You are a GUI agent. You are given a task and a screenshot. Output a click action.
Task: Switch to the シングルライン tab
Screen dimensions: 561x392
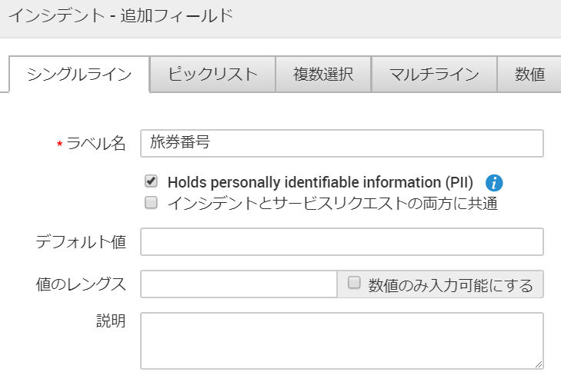[x=78, y=75]
